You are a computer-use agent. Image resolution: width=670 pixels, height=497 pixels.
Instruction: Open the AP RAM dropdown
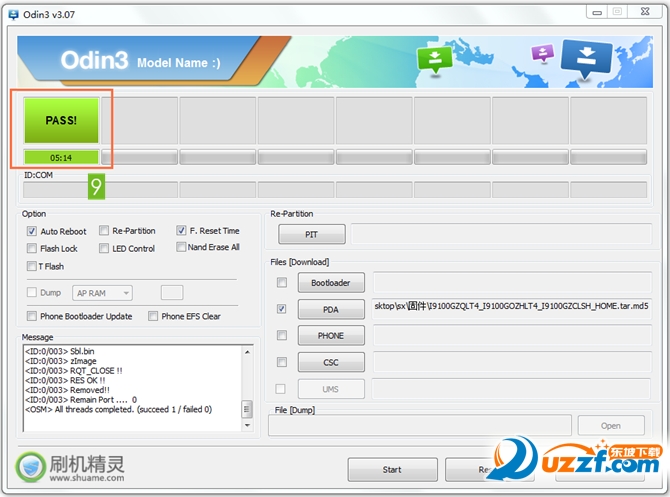[x=102, y=293]
